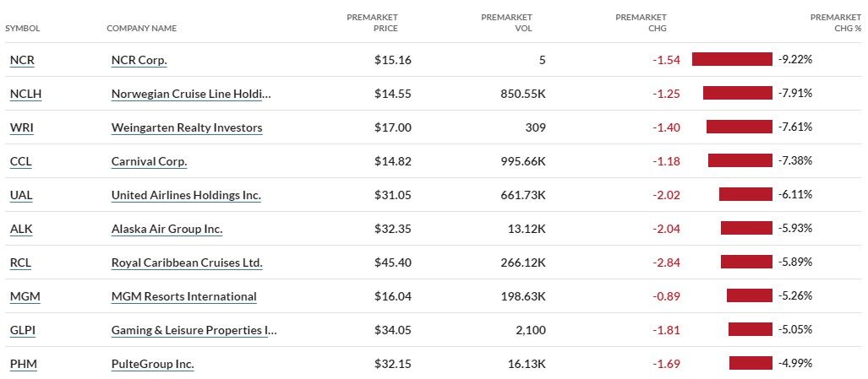The height and width of the screenshot is (379, 868).
Task: Open NCR Corp. company page
Action: [139, 60]
